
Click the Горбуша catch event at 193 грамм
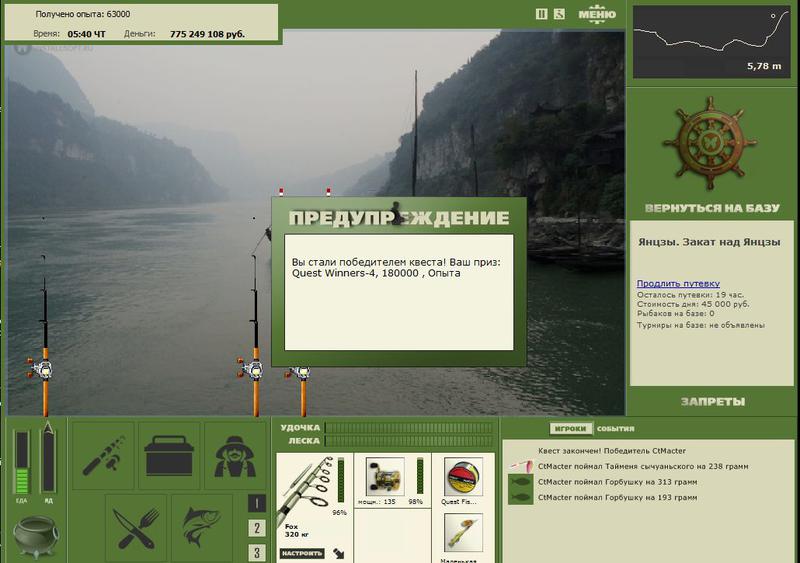pos(617,497)
